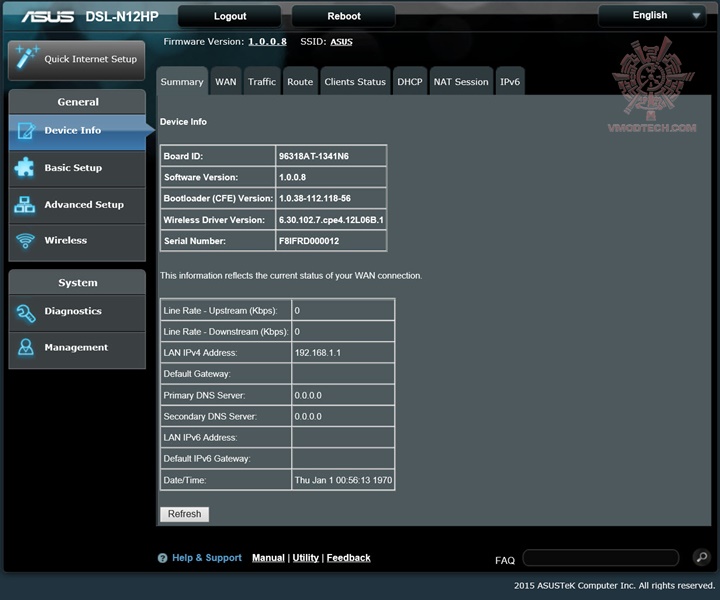Open the Utility link
The height and width of the screenshot is (600, 720).
(305, 558)
